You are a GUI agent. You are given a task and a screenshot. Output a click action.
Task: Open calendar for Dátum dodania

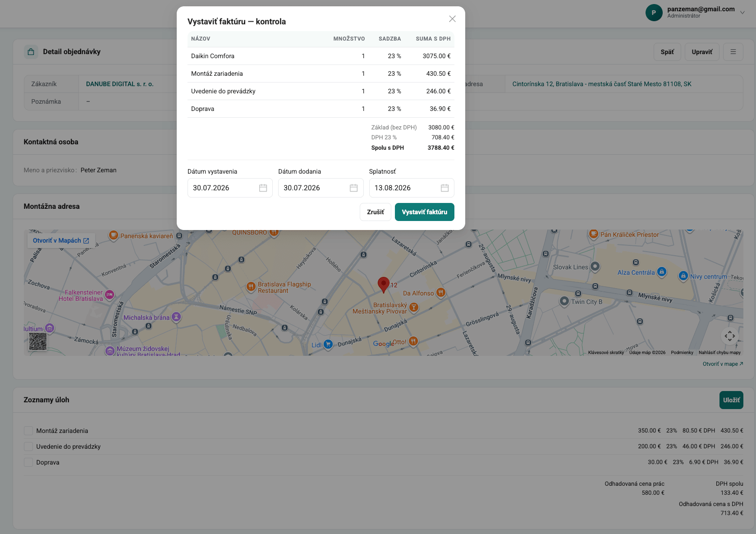pos(354,188)
